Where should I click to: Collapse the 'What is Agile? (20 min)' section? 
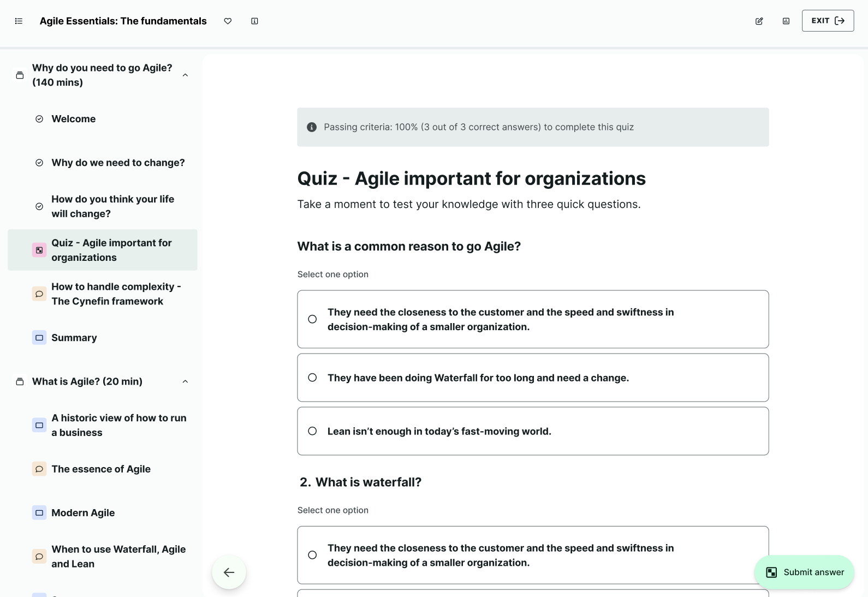pos(185,381)
